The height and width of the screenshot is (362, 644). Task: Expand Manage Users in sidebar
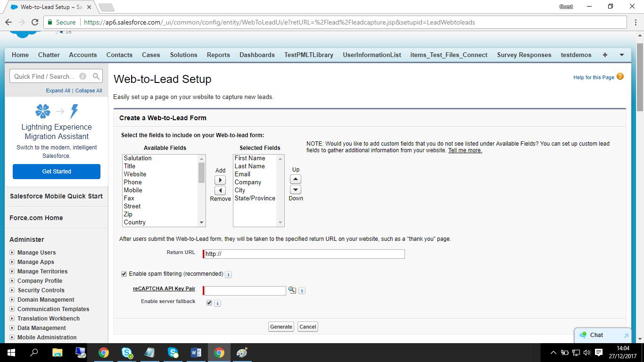[x=12, y=253]
